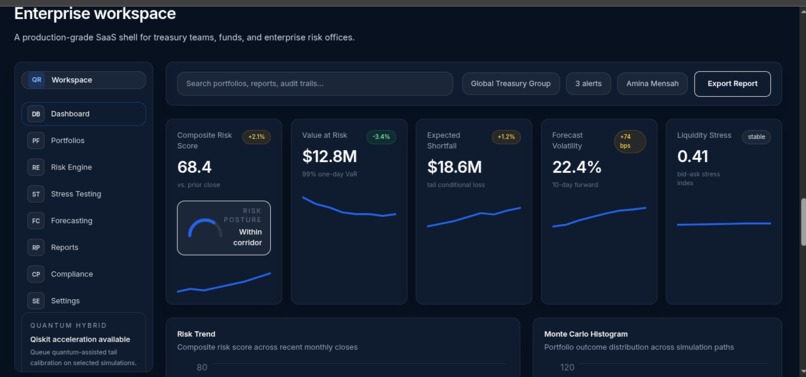
Task: Click the vertical page scrollbar thumb
Action: point(802,222)
